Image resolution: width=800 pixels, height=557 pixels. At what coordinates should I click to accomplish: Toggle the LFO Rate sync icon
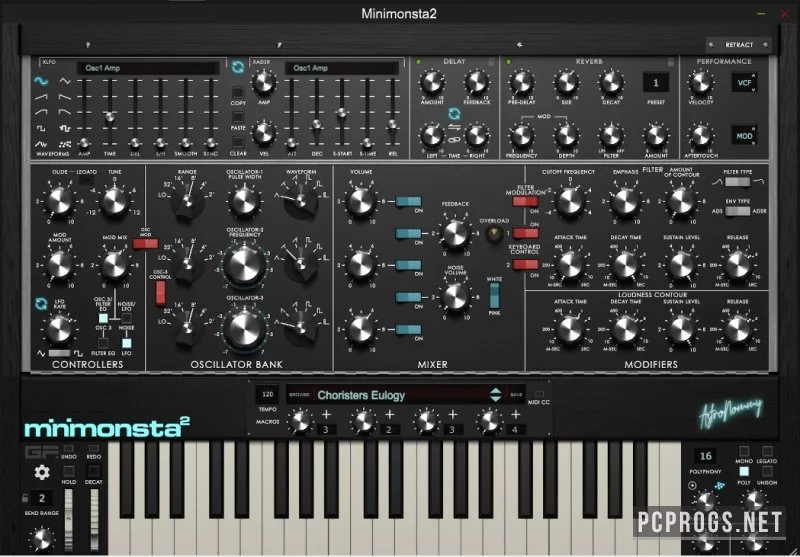pos(41,303)
